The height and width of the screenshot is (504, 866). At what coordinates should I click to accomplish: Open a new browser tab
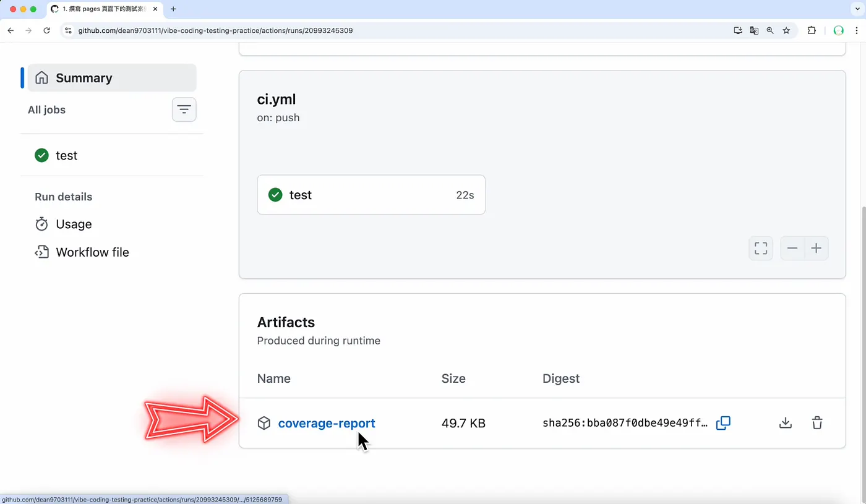[173, 9]
